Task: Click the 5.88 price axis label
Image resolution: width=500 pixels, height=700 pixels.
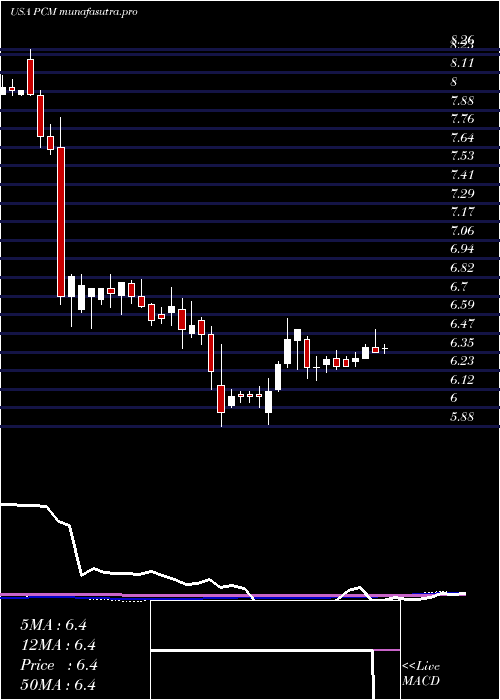Action: 462,417
